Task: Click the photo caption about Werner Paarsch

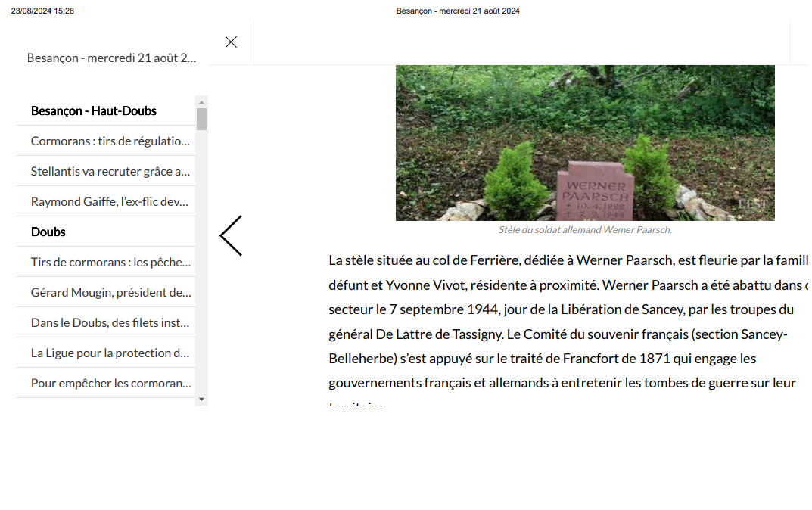Action: pos(585,230)
